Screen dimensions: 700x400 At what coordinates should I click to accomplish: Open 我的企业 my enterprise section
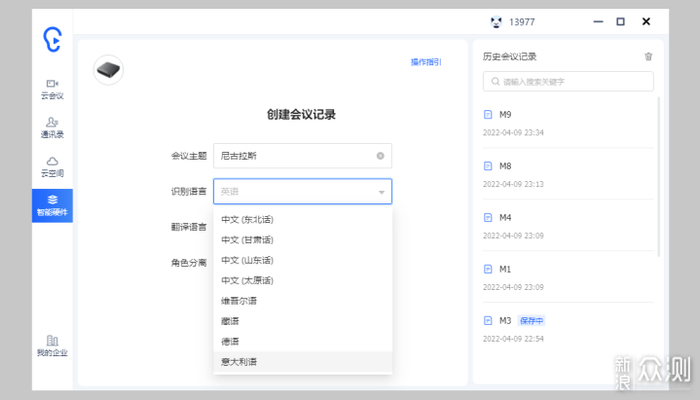[x=52, y=346]
